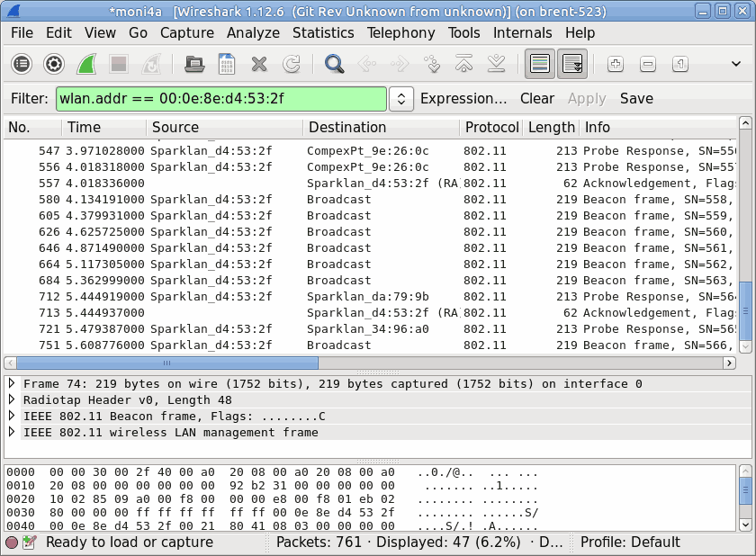Click the packet list vertical scrollbar thumb
Image resolution: width=756 pixels, height=556 pixels.
[x=745, y=310]
